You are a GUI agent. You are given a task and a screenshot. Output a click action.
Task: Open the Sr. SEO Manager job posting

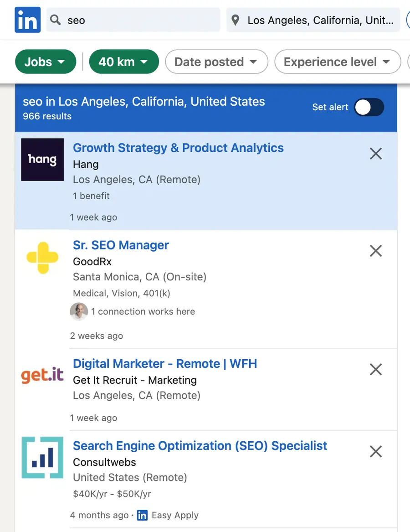click(121, 245)
